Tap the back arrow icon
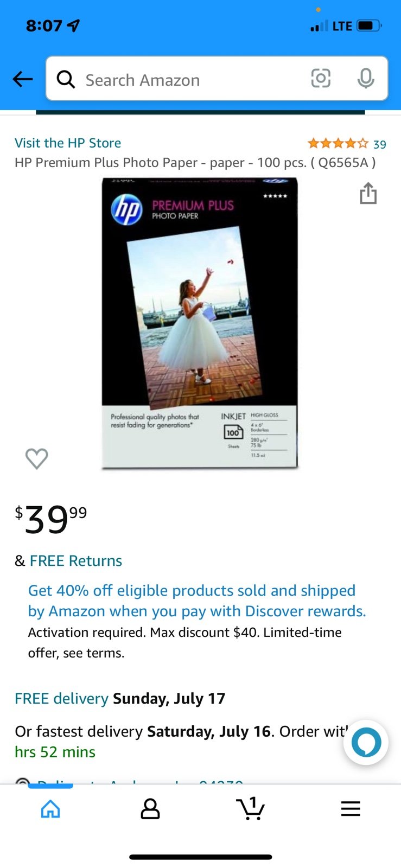 pos(23,79)
